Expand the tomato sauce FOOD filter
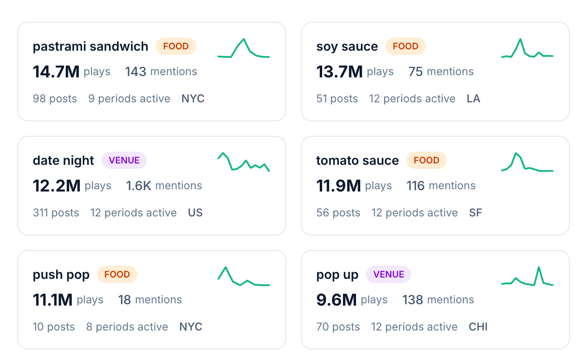The height and width of the screenshot is (364, 588). tap(426, 160)
